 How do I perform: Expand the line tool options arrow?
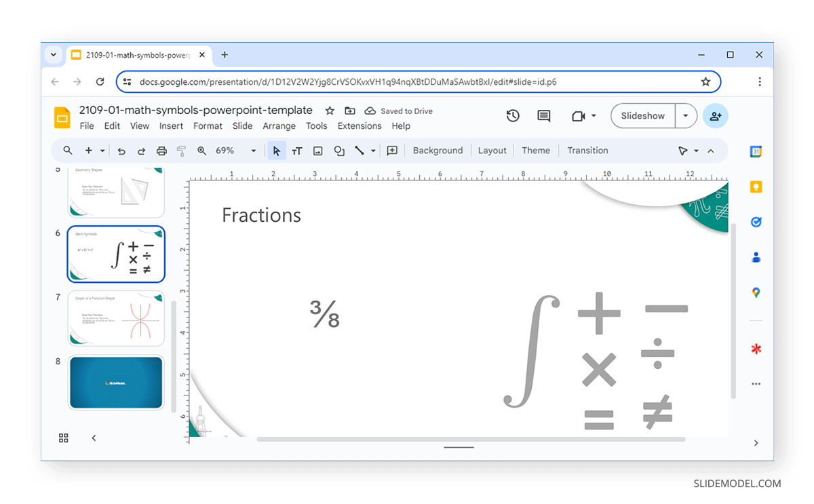[373, 150]
